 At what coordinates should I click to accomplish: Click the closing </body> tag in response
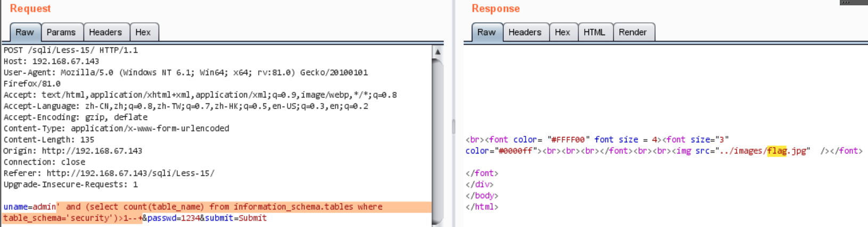pyautogui.click(x=482, y=196)
